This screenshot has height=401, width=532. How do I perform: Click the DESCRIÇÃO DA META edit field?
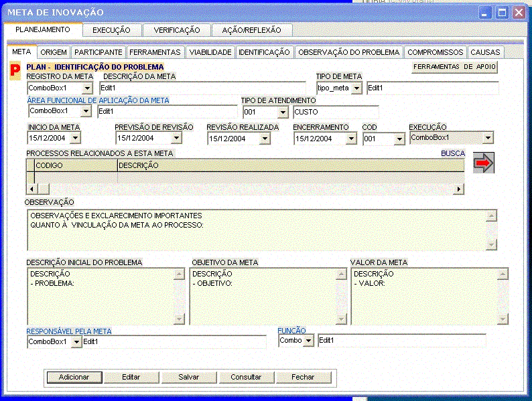202,88
